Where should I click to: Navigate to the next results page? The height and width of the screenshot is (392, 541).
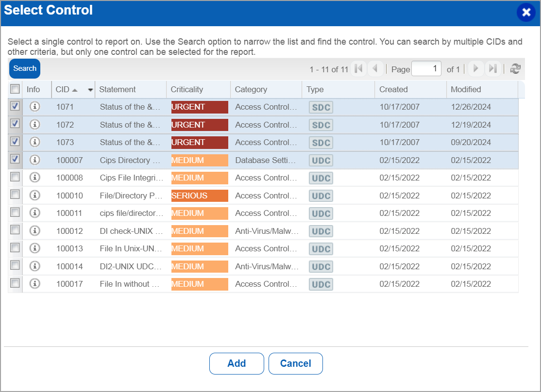475,69
